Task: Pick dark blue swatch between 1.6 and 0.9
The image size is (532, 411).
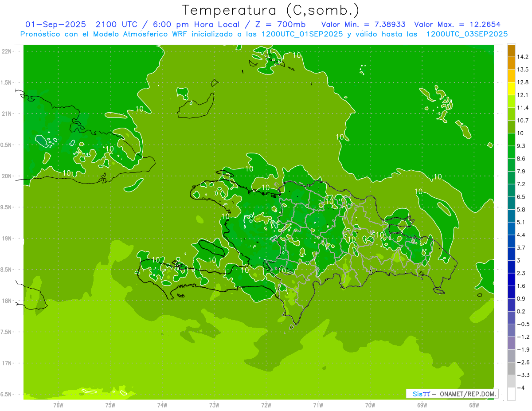Action: (511, 292)
